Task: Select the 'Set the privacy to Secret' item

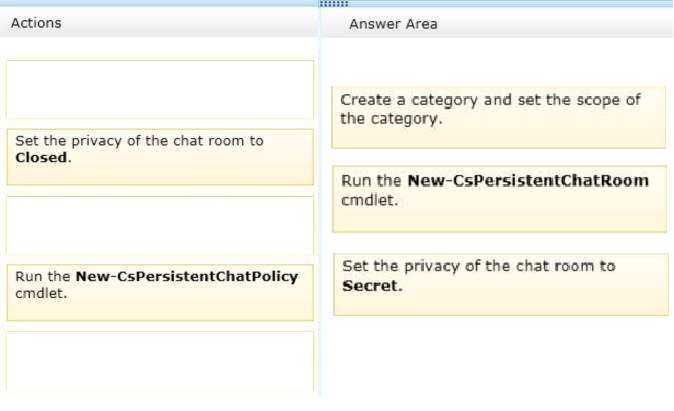Action: 501,285
